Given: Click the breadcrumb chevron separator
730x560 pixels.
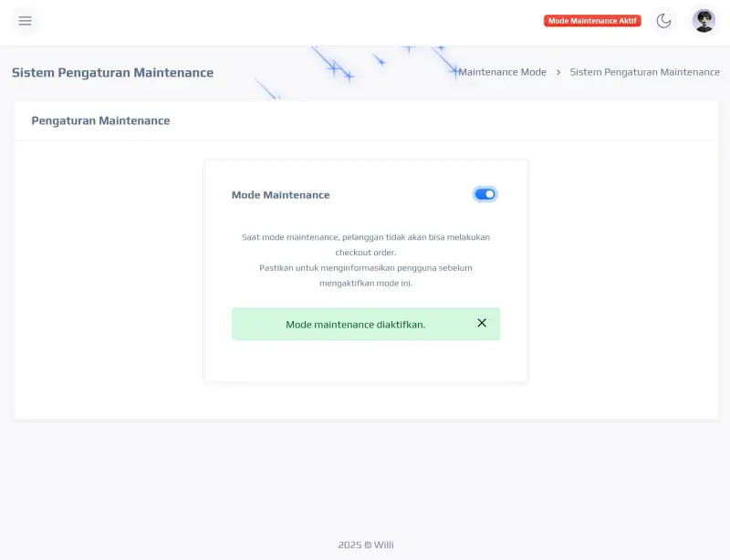Looking at the screenshot, I should coord(558,72).
